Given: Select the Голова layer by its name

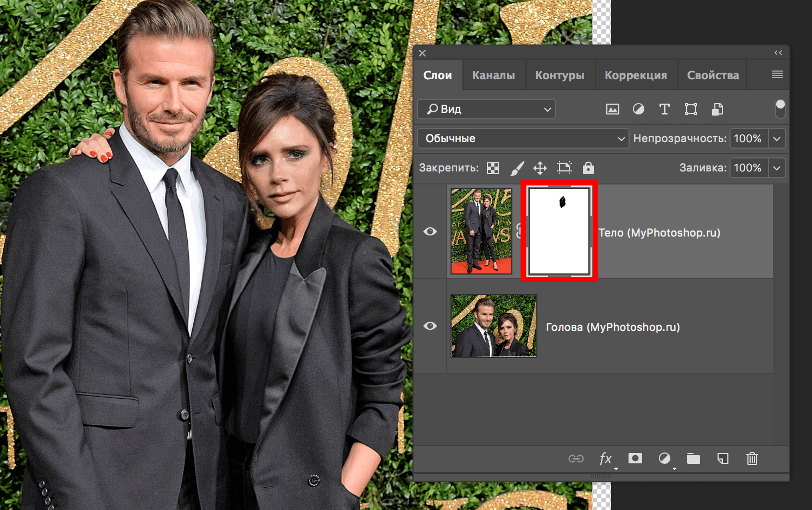Looking at the screenshot, I should 613,327.
